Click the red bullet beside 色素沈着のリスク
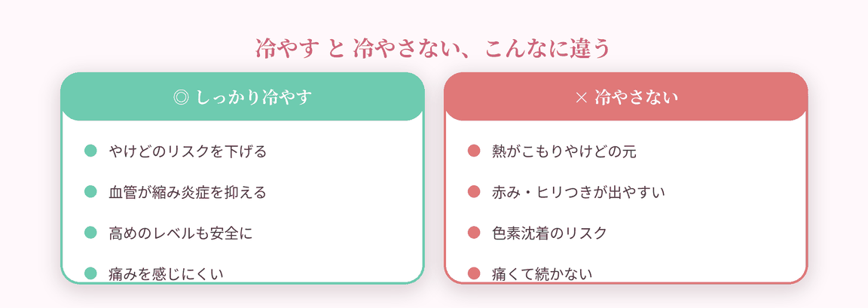Image resolution: width=868 pixels, height=308 pixels. [x=473, y=232]
